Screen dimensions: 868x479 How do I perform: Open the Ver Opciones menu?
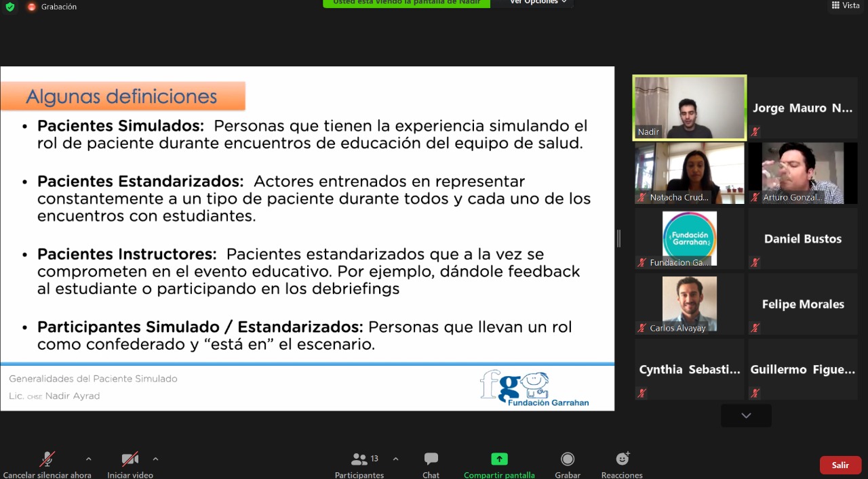click(538, 3)
